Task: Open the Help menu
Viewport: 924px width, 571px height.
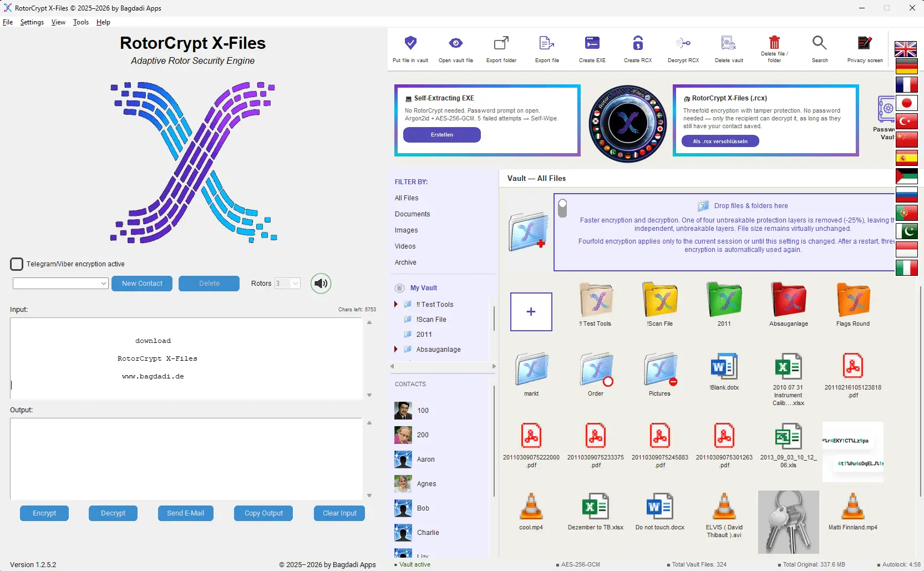Action: pos(103,22)
